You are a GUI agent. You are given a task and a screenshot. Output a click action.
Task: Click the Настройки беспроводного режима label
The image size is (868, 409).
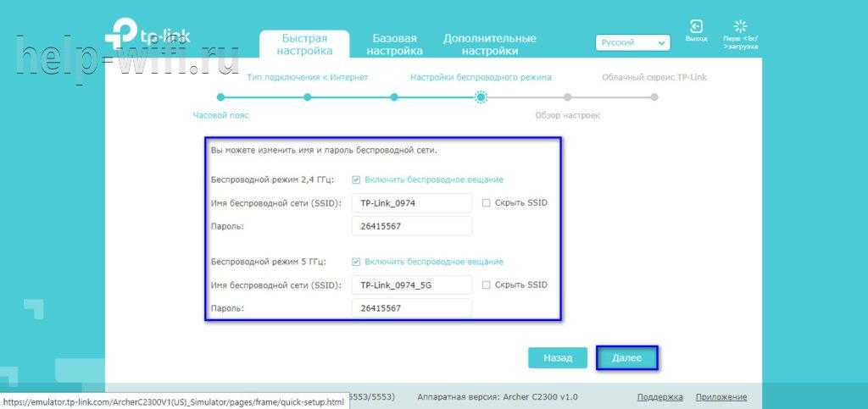point(481,78)
